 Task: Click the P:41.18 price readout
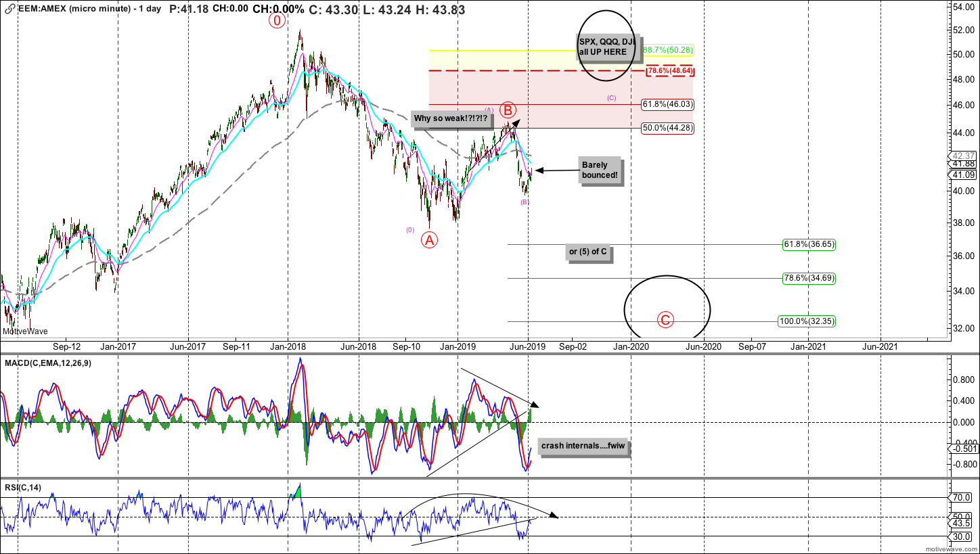(189, 10)
